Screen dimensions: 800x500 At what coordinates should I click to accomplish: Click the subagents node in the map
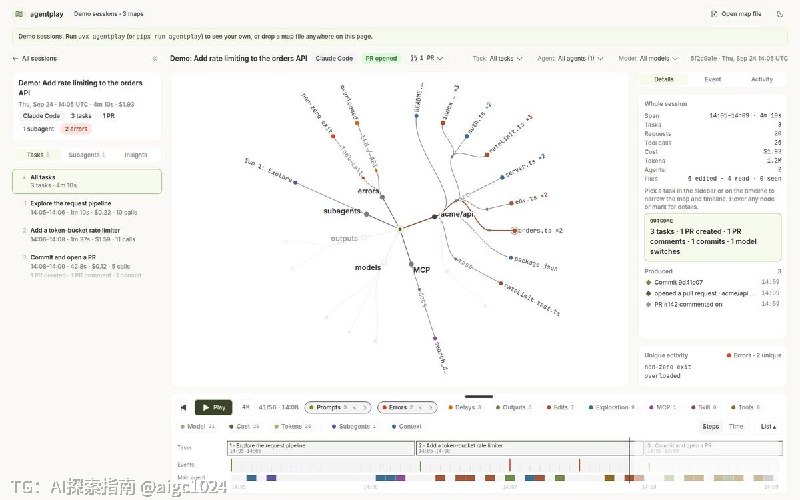[366, 214]
